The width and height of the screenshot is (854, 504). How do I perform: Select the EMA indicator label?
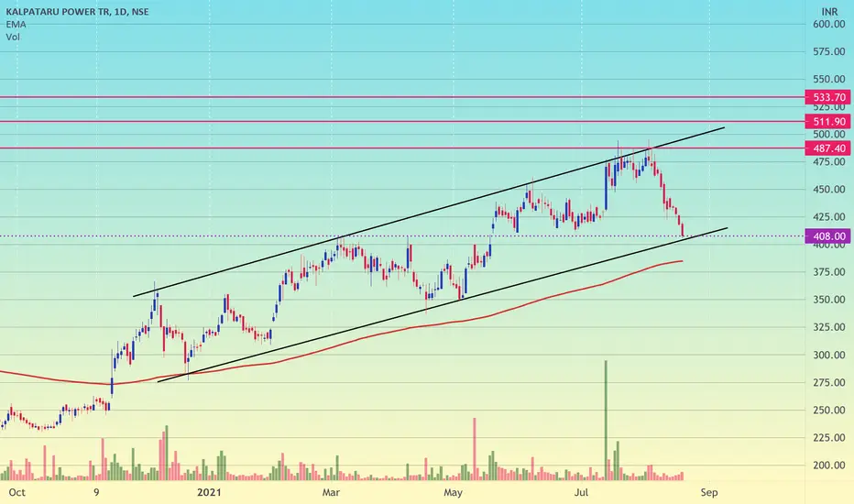(x=16, y=24)
